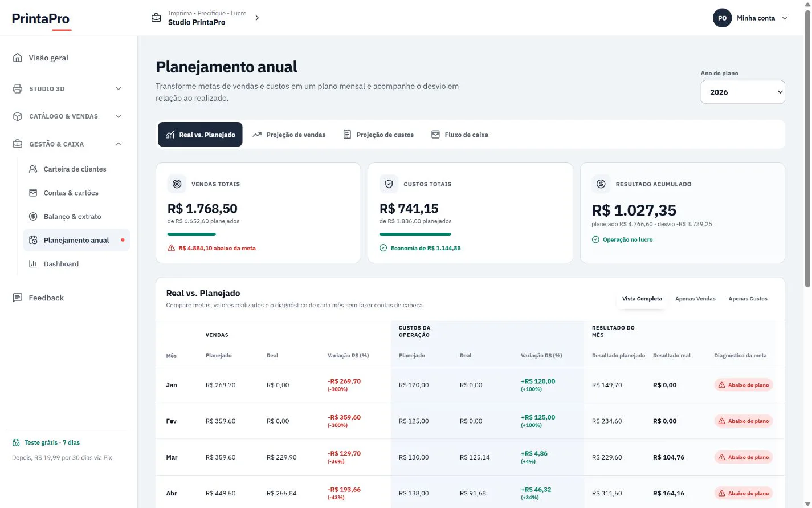Click the printer icon next to STUDIO 3D
Viewport: 812px width, 508px height.
click(x=18, y=89)
